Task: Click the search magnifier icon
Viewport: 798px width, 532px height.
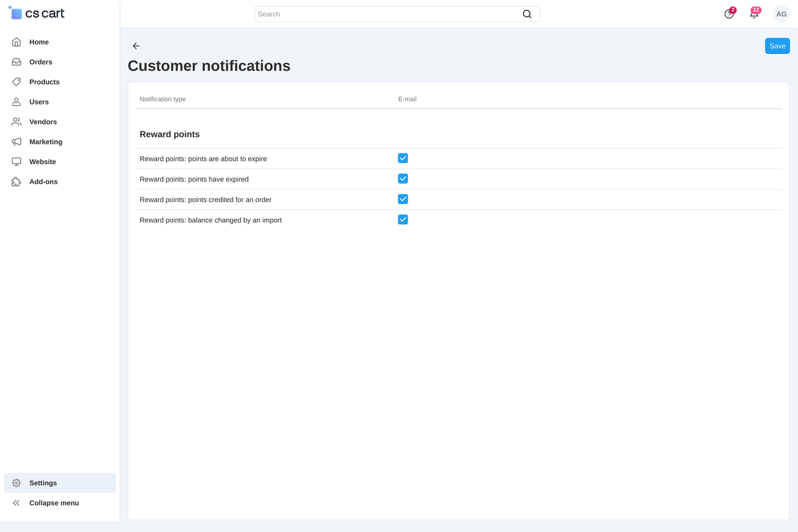Action: (527, 14)
